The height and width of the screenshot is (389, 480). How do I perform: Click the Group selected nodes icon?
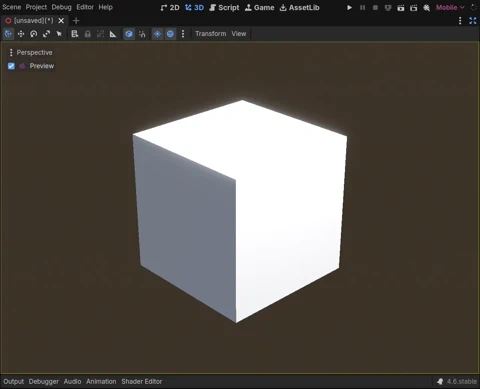(x=100, y=34)
